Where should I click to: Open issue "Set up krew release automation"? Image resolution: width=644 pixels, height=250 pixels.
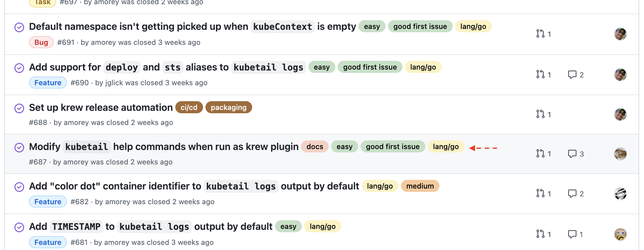click(101, 108)
